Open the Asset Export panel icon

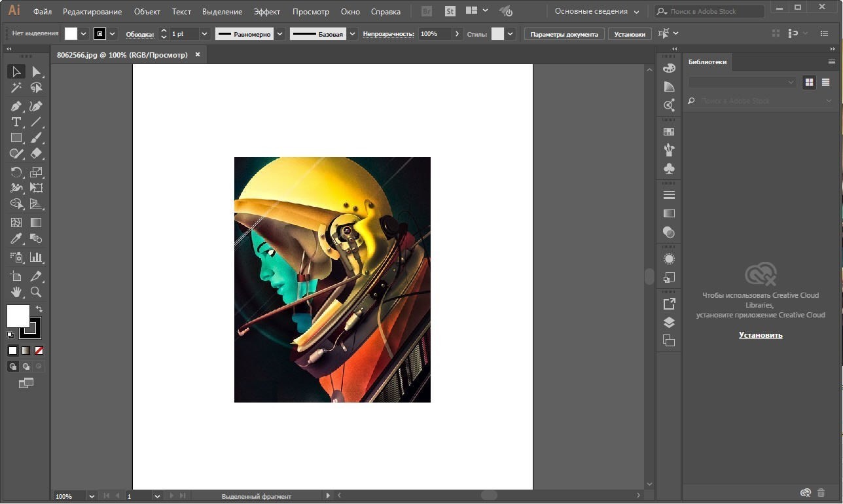(x=669, y=304)
